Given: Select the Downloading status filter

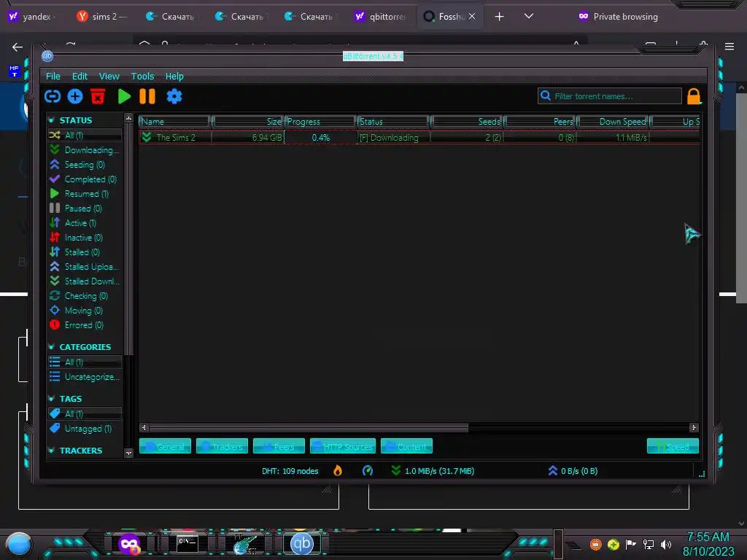Looking at the screenshot, I should point(85,150).
